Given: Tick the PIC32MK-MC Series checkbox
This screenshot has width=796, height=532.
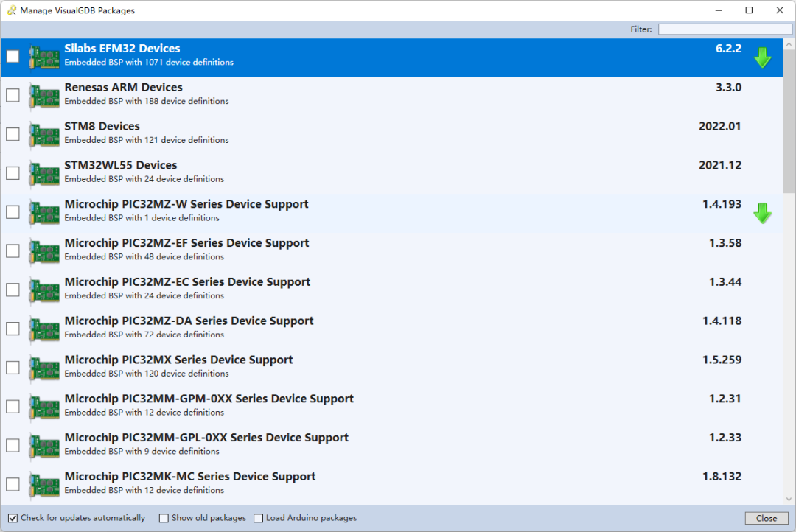Looking at the screenshot, I should (13, 484).
